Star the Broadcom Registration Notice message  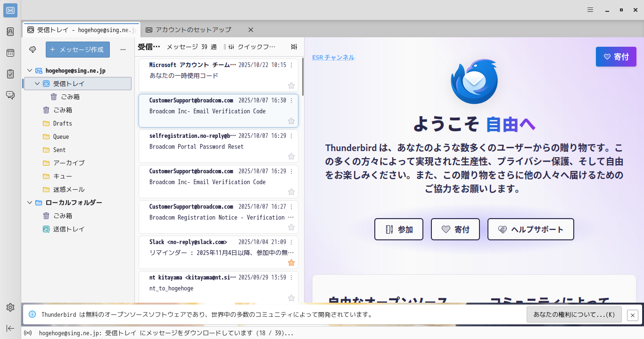click(291, 227)
